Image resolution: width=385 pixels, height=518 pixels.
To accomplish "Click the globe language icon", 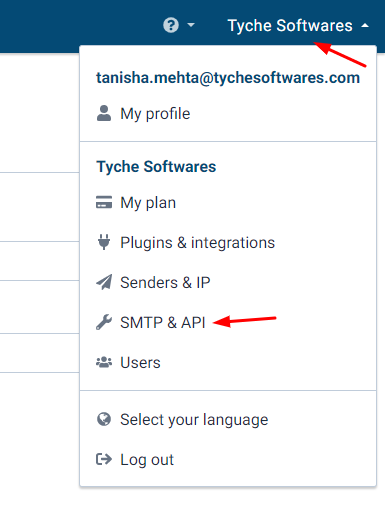I will [104, 419].
